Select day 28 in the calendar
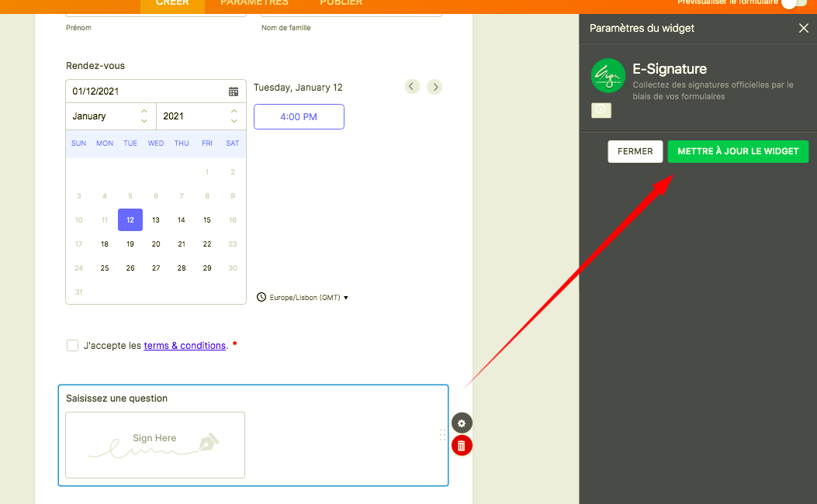 (x=182, y=268)
